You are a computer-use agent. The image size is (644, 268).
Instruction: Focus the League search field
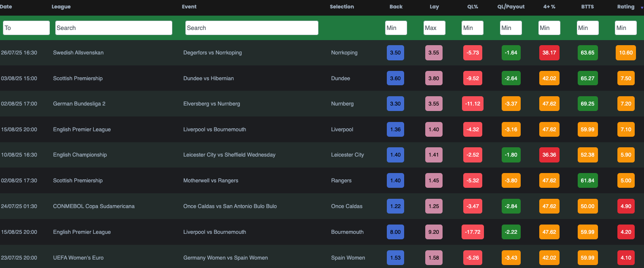pos(114,28)
